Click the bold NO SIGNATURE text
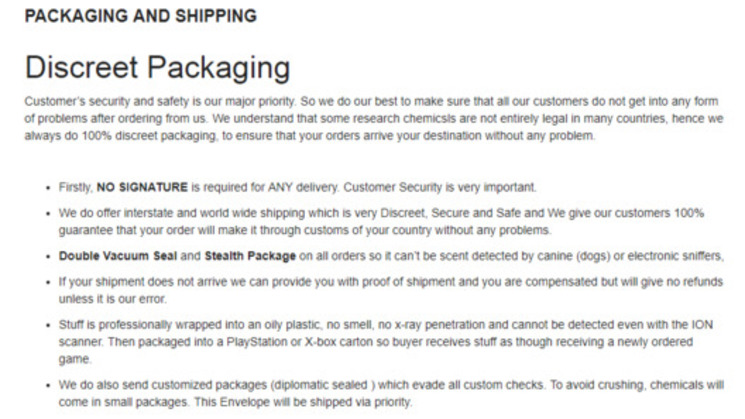Image resolution: width=745 pixels, height=419 pixels. [140, 186]
